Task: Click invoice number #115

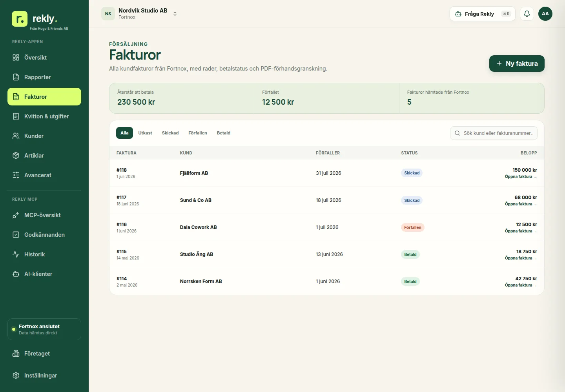Action: [x=122, y=252]
